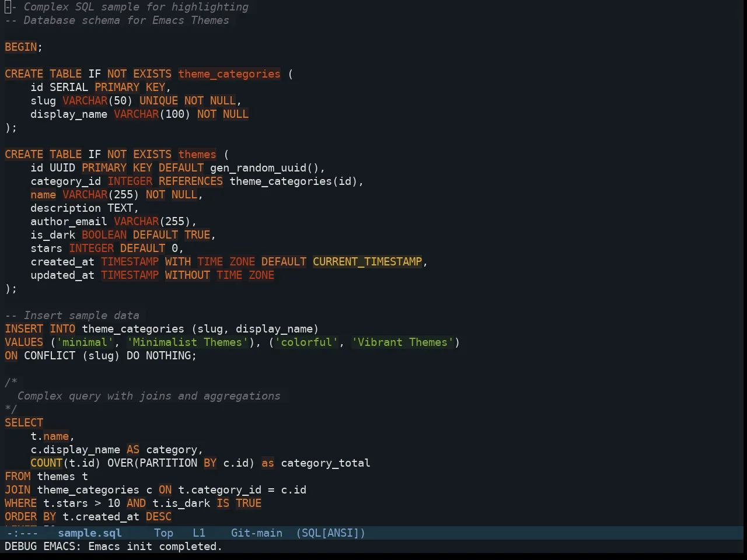Viewport: 747px width, 560px height.
Task: Click the sample.sql buffer name in mode line
Action: click(90, 533)
